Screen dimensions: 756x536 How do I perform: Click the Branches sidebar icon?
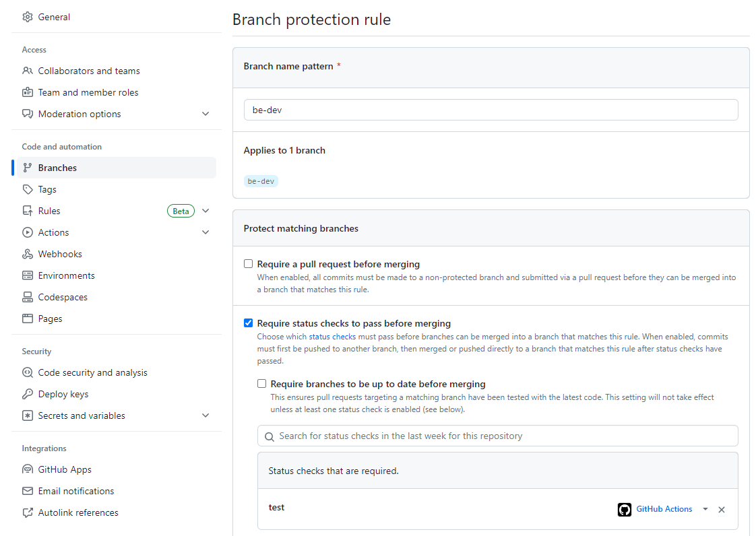[x=28, y=167]
